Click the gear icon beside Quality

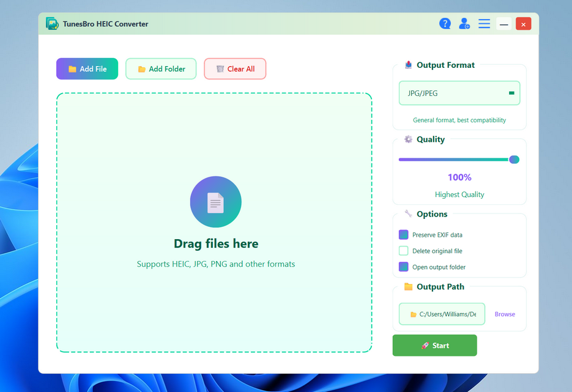[407, 139]
